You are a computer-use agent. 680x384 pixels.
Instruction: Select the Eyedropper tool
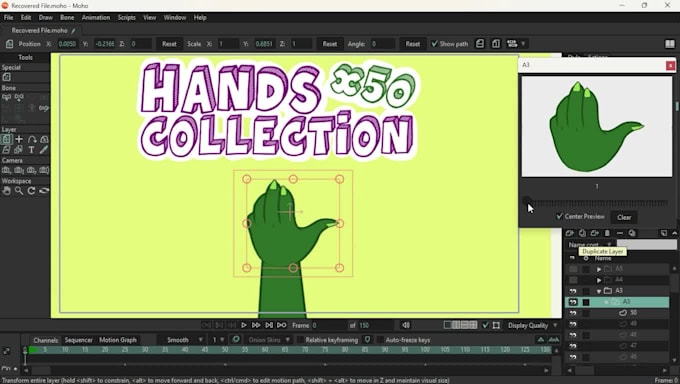coord(44,150)
